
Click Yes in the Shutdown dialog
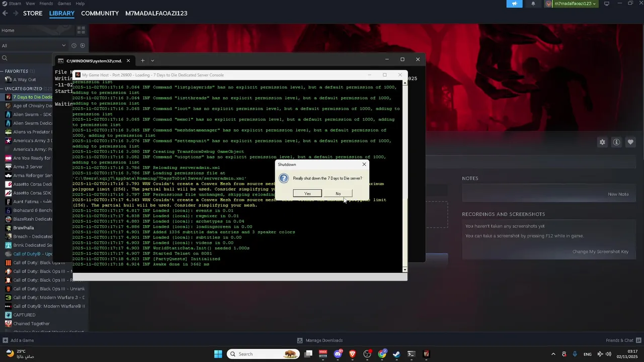pyautogui.click(x=307, y=194)
